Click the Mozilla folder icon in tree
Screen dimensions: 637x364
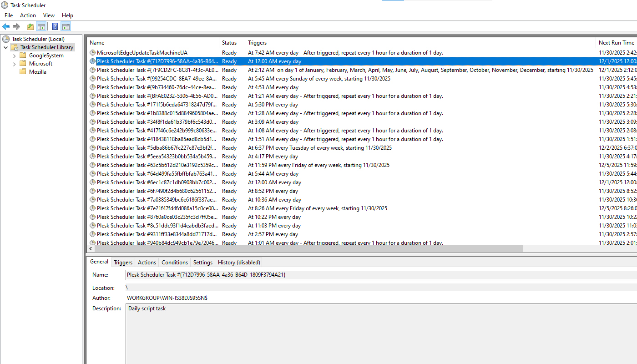(x=23, y=72)
